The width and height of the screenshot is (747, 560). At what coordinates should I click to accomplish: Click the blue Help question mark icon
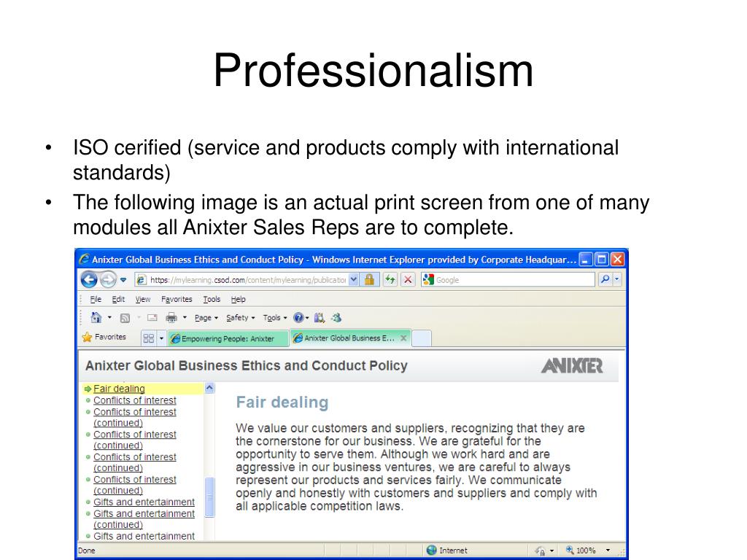[x=298, y=318]
